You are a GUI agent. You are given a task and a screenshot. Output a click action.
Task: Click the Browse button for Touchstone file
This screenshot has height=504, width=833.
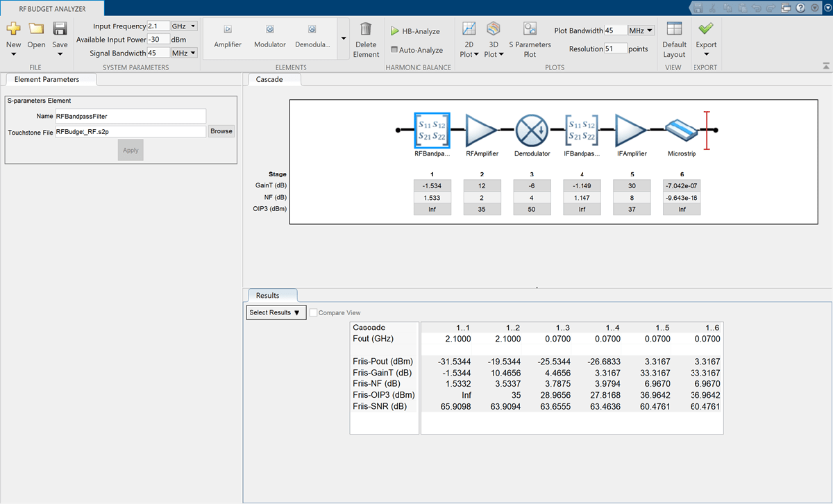[221, 131]
